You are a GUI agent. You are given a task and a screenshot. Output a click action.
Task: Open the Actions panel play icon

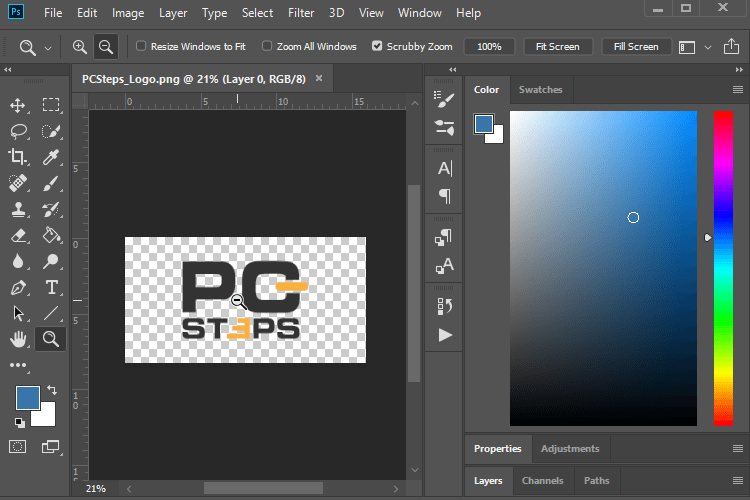click(x=445, y=335)
